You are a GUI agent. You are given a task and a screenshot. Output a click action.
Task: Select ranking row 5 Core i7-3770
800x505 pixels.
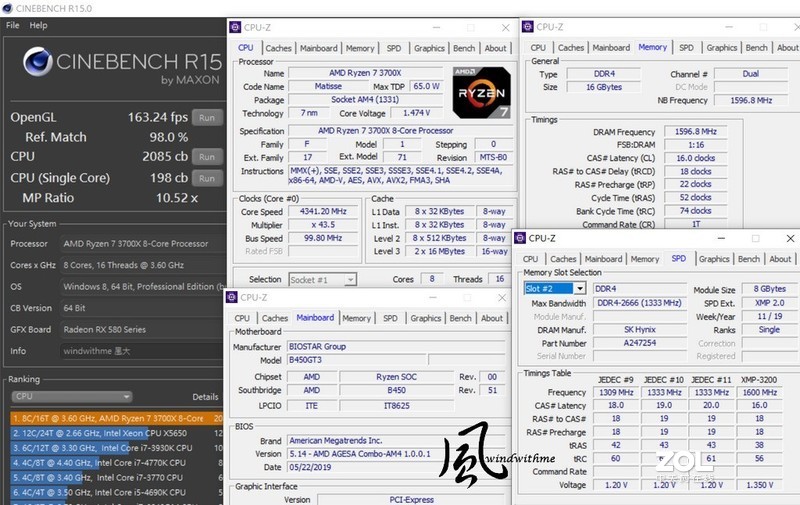(116, 477)
